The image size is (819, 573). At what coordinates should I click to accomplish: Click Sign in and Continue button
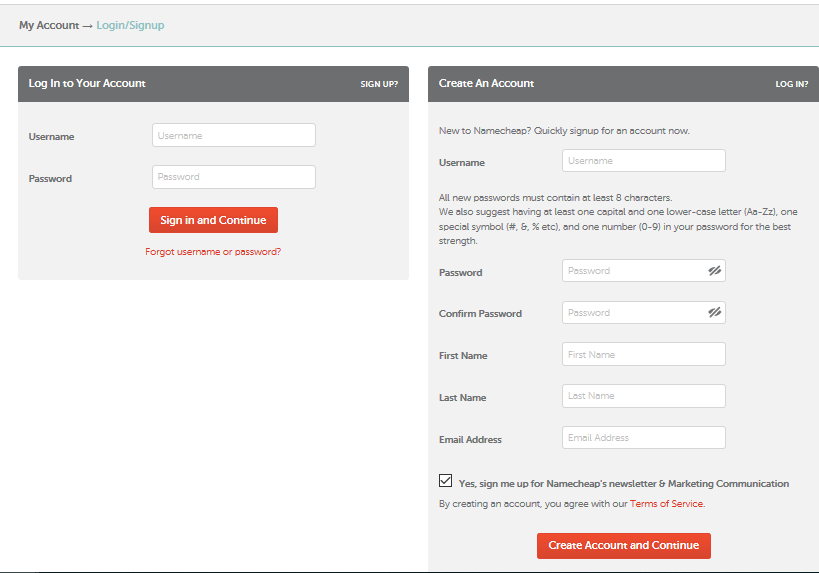coord(213,220)
